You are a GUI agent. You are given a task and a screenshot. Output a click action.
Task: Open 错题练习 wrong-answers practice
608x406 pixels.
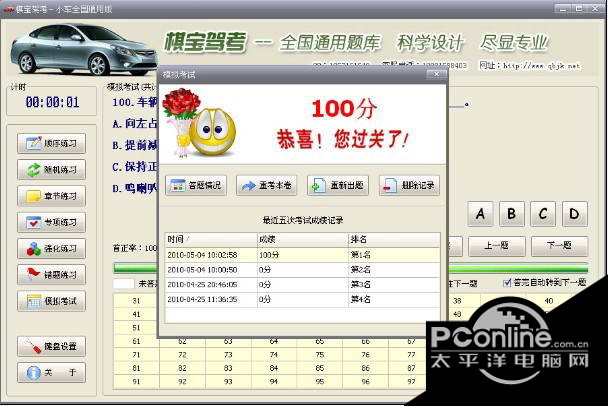52,275
